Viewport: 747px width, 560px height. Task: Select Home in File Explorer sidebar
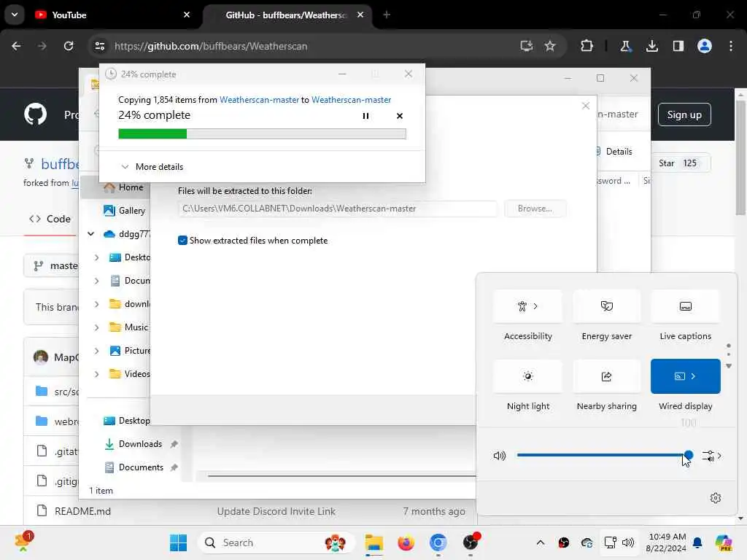click(124, 187)
